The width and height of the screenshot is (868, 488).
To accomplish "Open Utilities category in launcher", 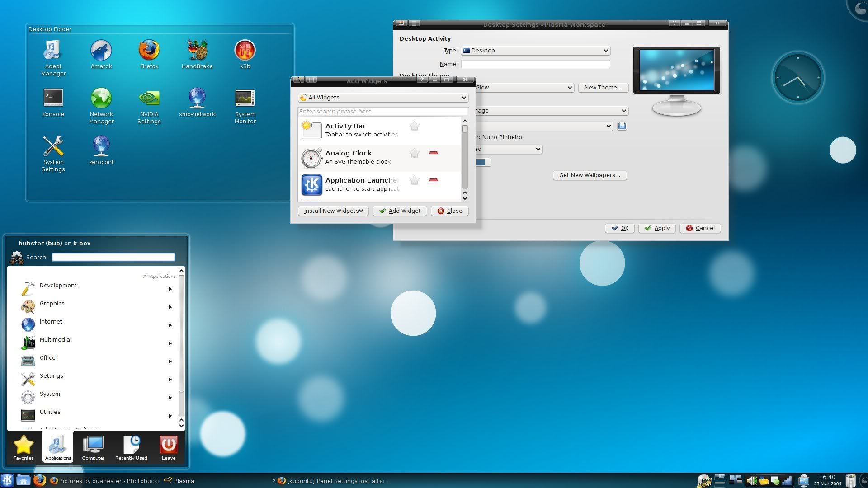I will (97, 414).
